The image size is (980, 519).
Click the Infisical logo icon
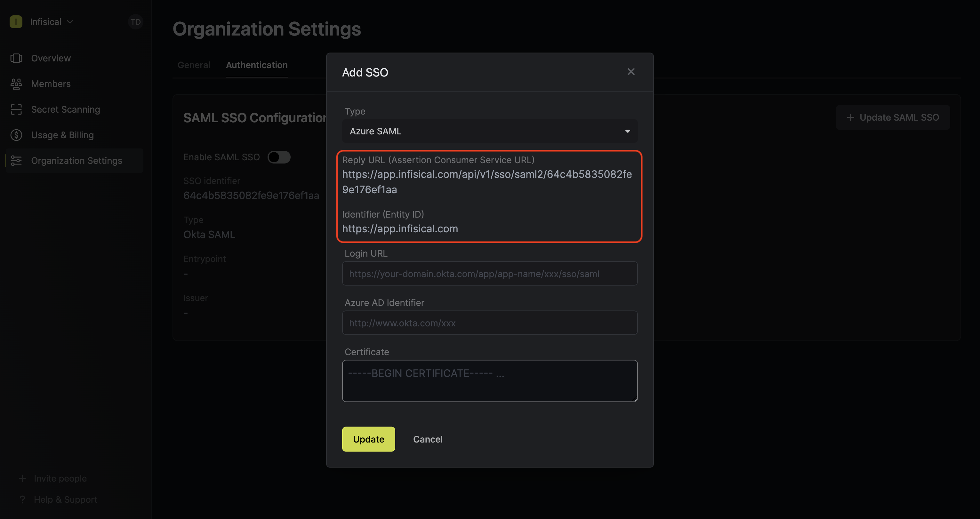point(16,22)
